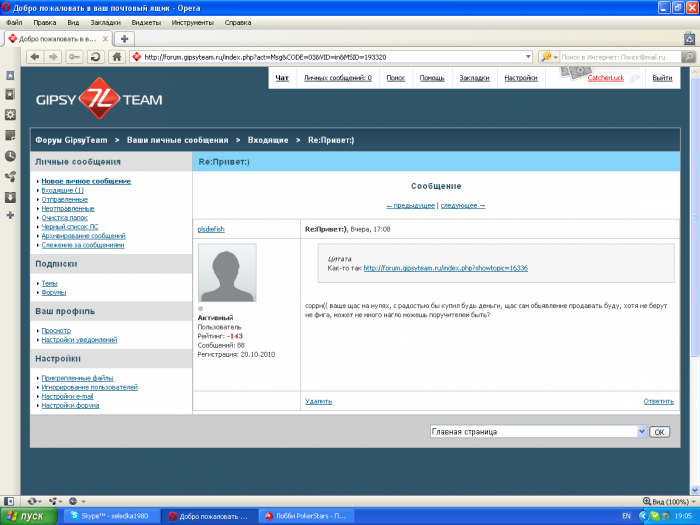
Task: Open the Вид menu
Action: 73,22
